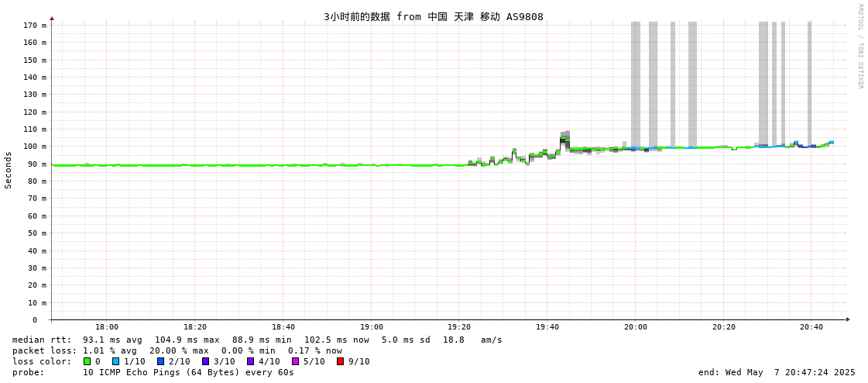Select the 19:00 time axis label
This screenshot has width=868, height=383.
[x=371, y=328]
